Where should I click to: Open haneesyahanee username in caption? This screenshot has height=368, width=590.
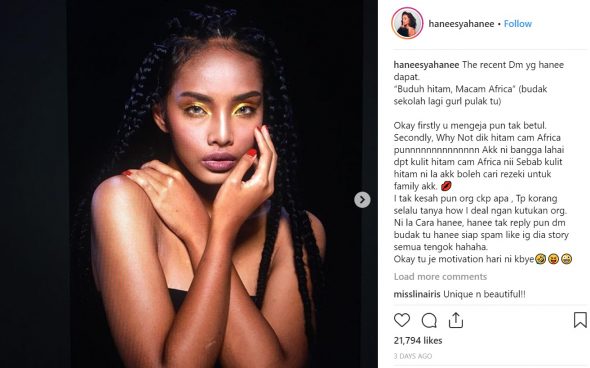coord(426,65)
